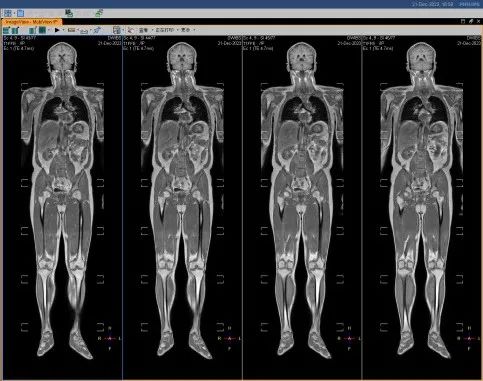The width and height of the screenshot is (483, 381).
Task: Click the print tray icon in viewer toolbar
Action: tap(84, 31)
